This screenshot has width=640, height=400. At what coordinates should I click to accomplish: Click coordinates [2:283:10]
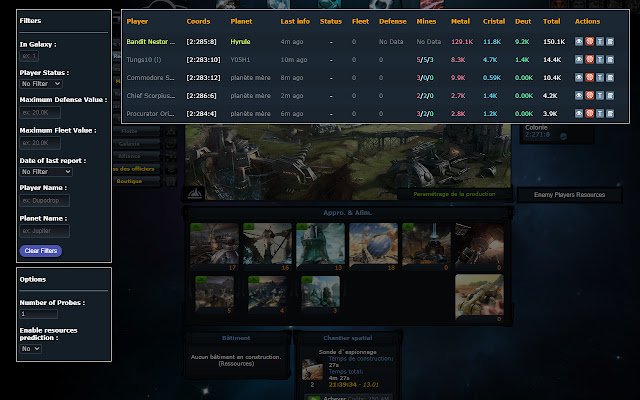203,59
